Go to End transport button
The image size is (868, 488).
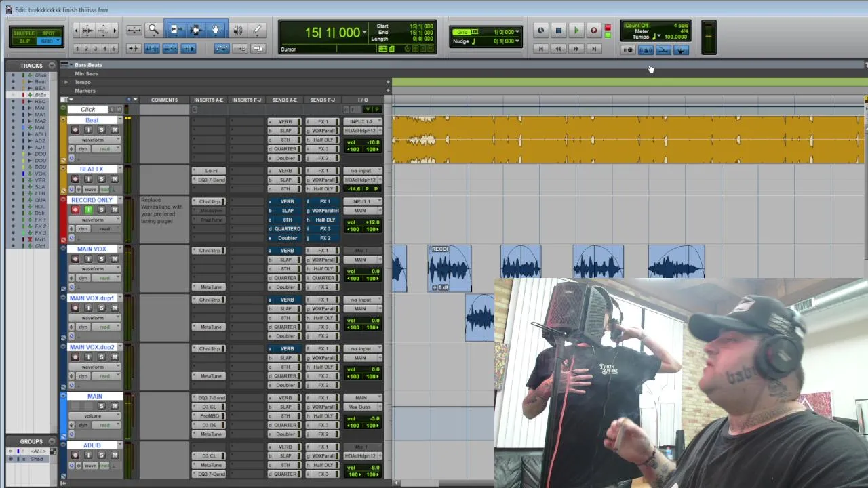[x=593, y=49]
